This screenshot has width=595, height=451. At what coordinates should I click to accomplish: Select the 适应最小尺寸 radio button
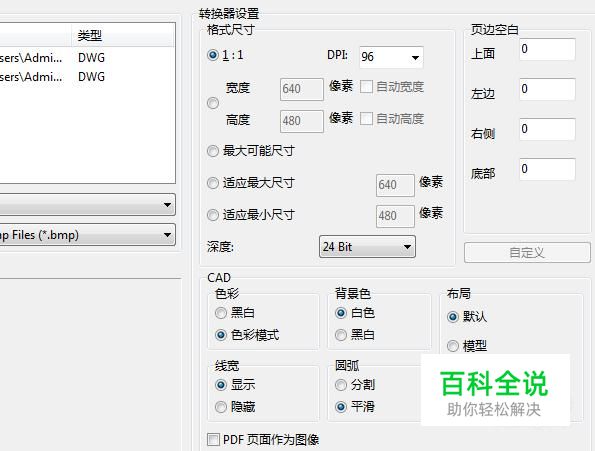(x=213, y=215)
